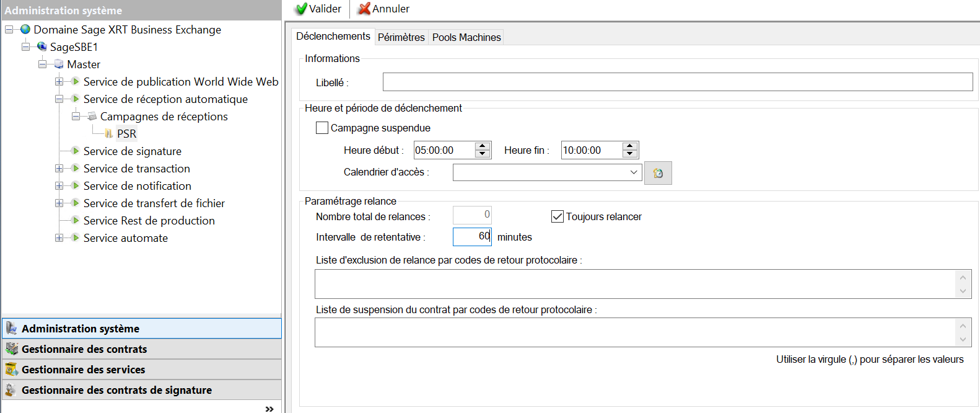Click the Administration système panel icon

click(x=12, y=329)
